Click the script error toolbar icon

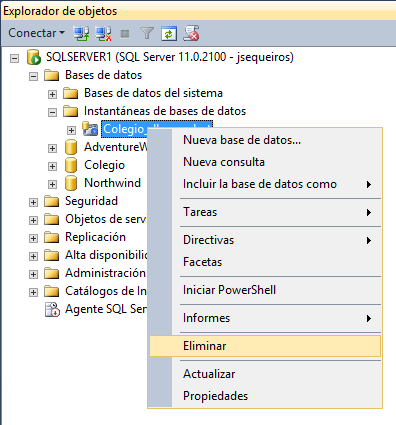point(192,33)
